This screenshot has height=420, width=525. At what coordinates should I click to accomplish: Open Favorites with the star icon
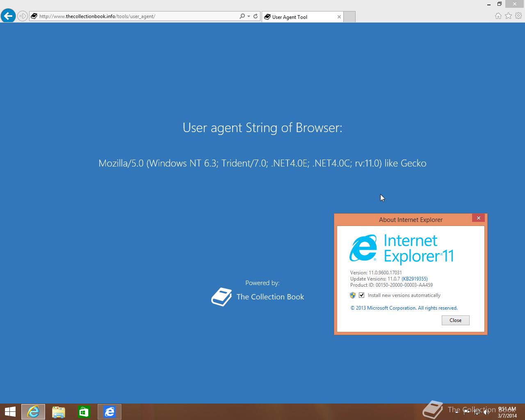point(508,16)
